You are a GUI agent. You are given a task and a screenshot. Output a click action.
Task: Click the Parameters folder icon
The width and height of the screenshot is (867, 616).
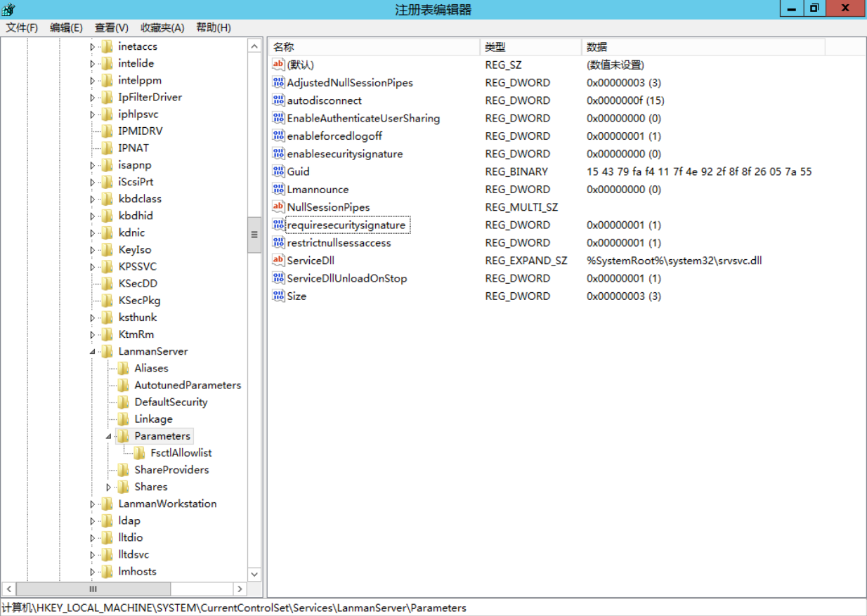point(122,435)
